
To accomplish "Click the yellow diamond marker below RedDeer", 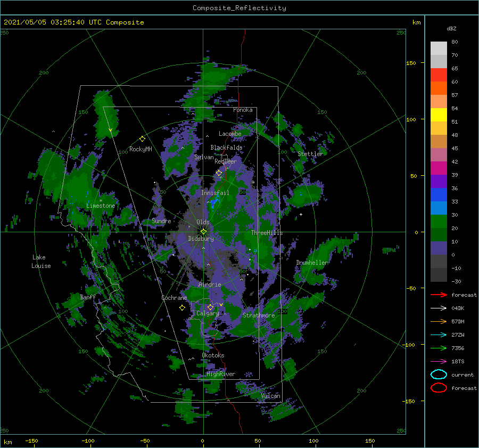I will pos(219,173).
